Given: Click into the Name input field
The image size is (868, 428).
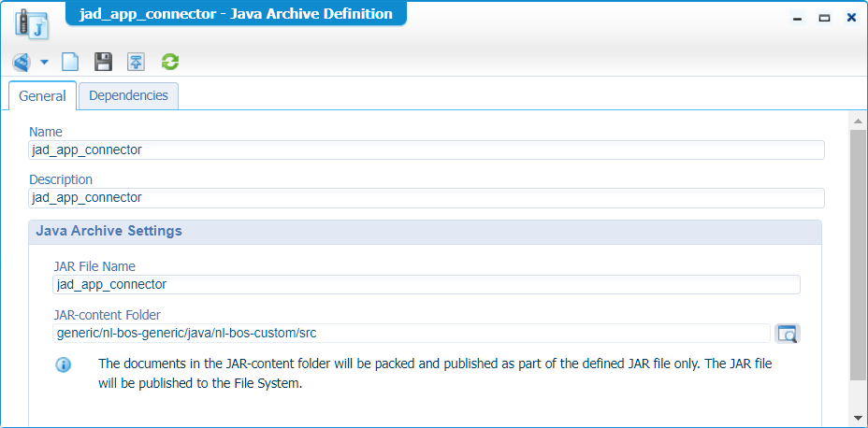Looking at the screenshot, I should [427, 150].
